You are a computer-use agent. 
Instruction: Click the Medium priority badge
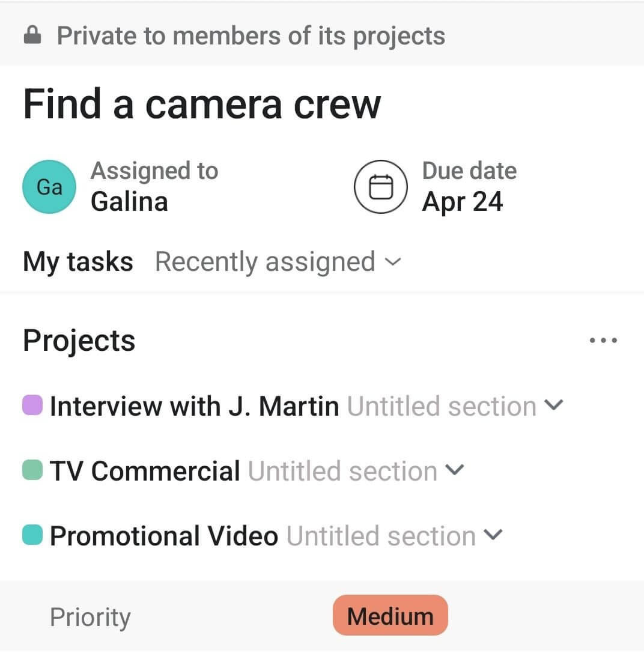(390, 616)
